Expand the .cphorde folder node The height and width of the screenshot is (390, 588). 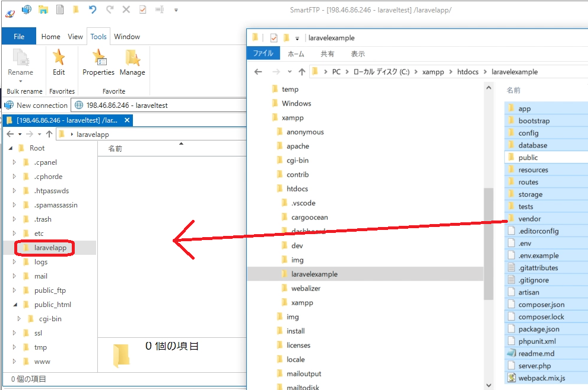[14, 177]
